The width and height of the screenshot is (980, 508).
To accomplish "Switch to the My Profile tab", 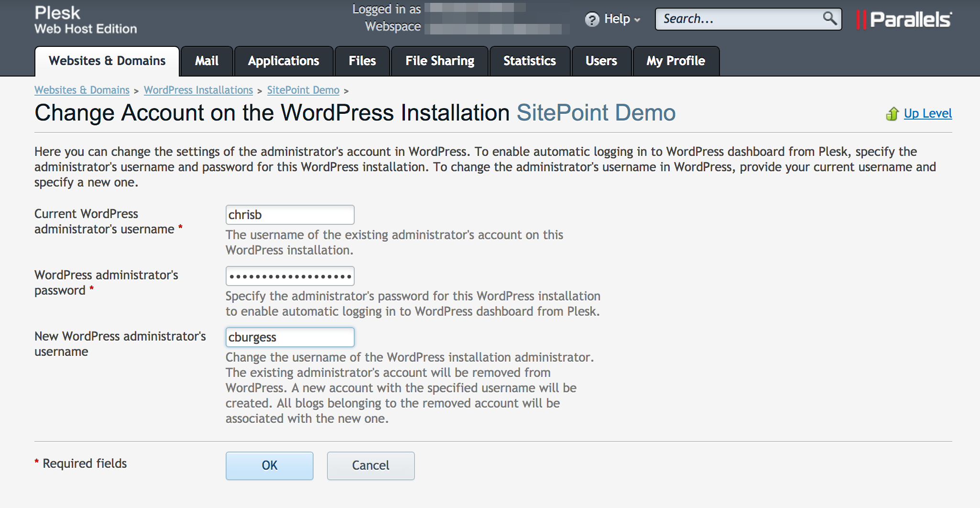I will click(676, 61).
